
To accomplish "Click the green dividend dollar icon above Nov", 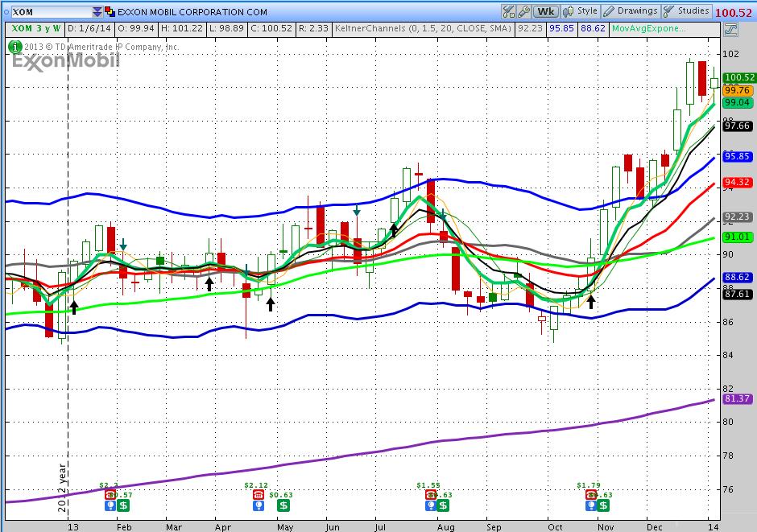I will [603, 505].
